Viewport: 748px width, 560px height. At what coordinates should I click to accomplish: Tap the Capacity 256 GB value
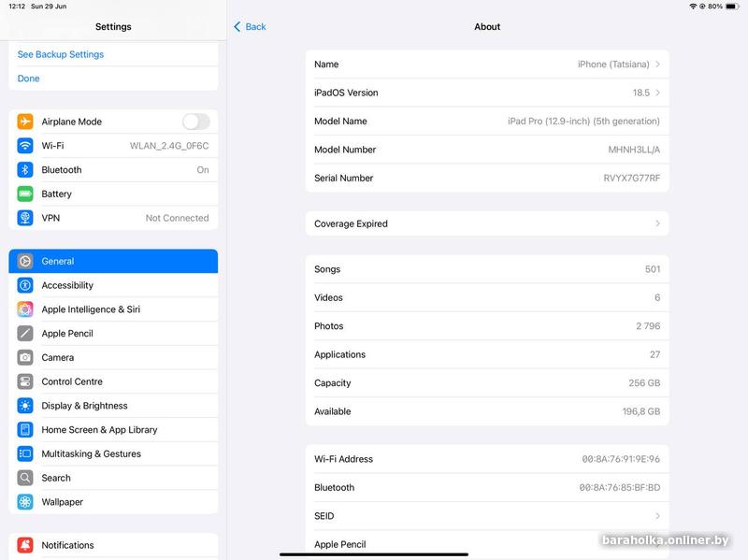tap(644, 382)
